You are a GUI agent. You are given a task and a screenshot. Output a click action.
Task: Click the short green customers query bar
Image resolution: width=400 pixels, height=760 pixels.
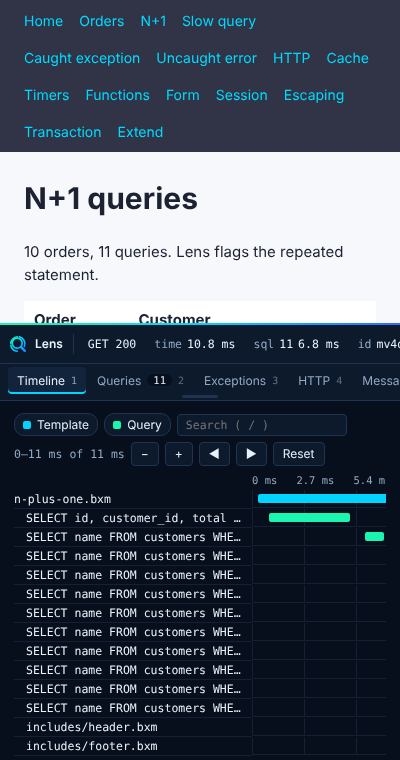[x=374, y=537]
